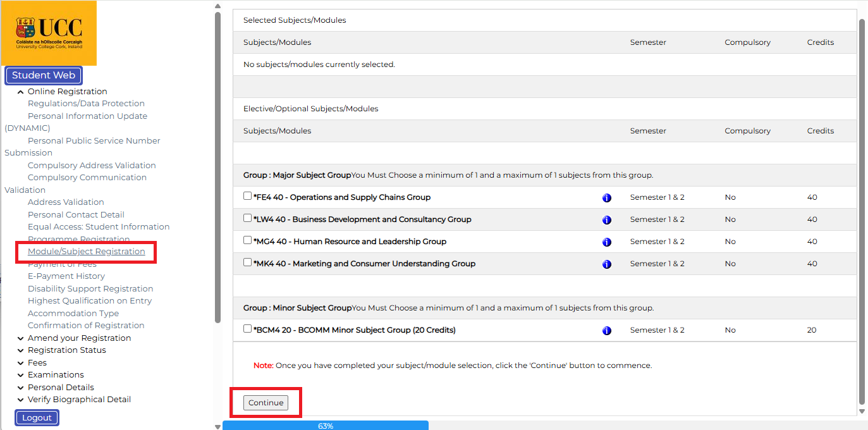868x430 pixels.
Task: Click sidebar scrollbar up arrow
Action: coord(218,6)
